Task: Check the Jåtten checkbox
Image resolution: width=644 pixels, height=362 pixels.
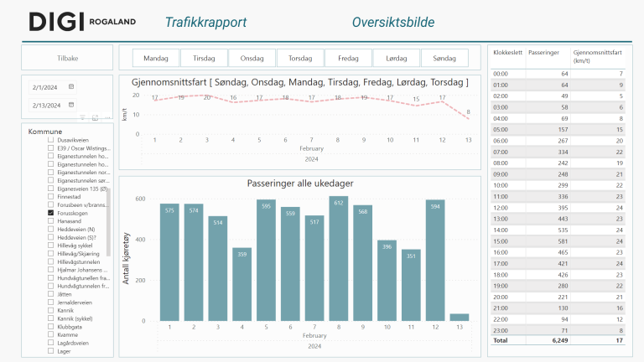Action: tap(50, 294)
